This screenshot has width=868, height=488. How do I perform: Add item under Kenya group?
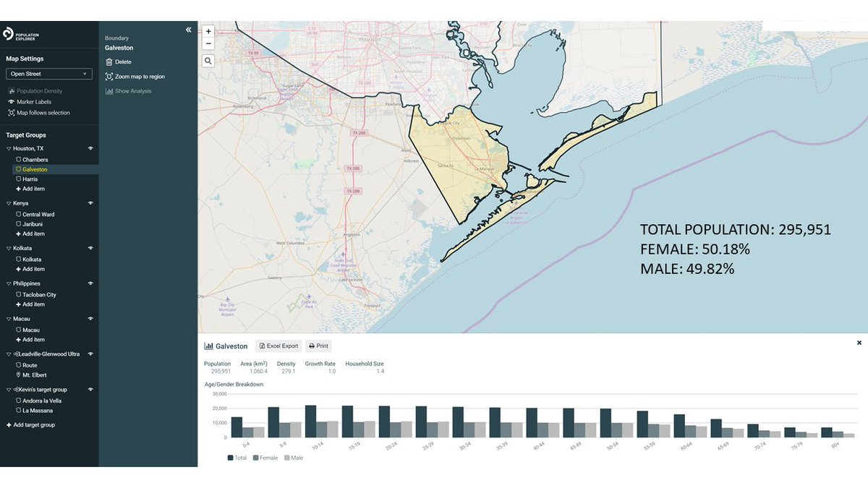(30, 234)
